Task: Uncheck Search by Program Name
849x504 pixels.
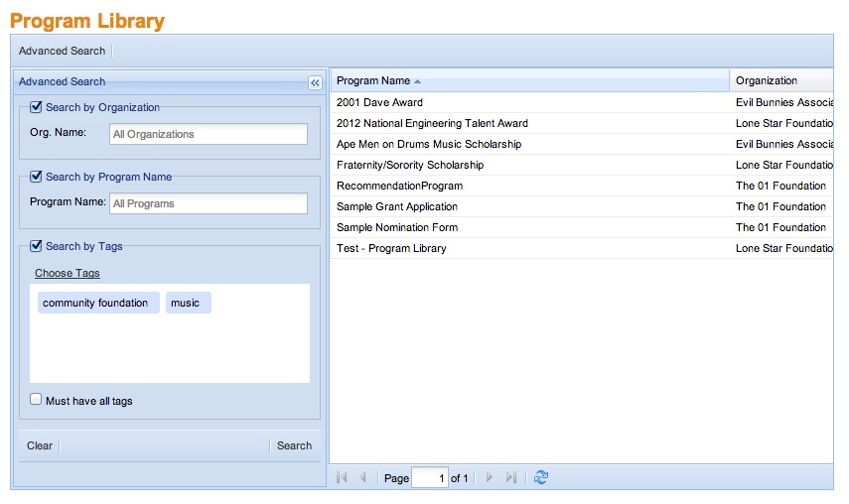Action: [37, 177]
